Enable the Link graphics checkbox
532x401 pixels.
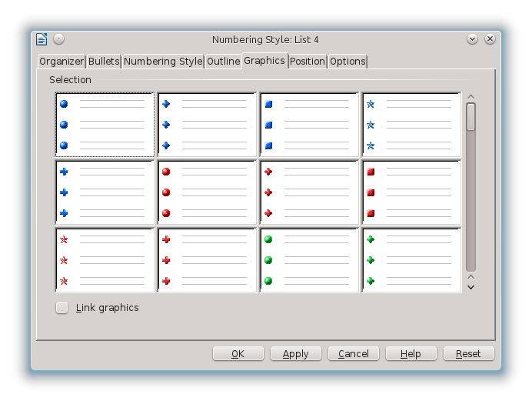[62, 308]
